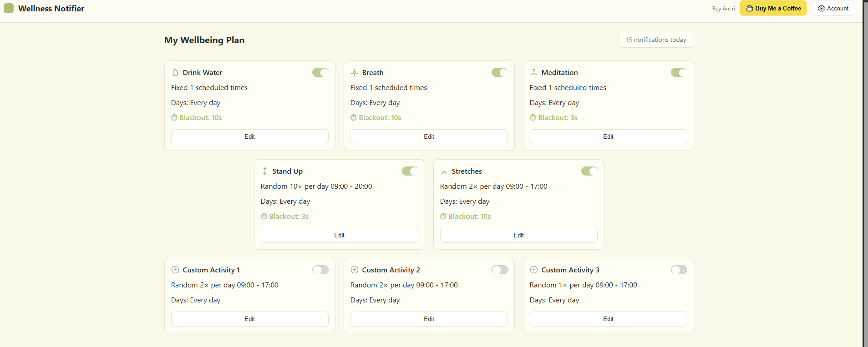
Task: Click the 15 notifications today badge
Action: coord(656,40)
